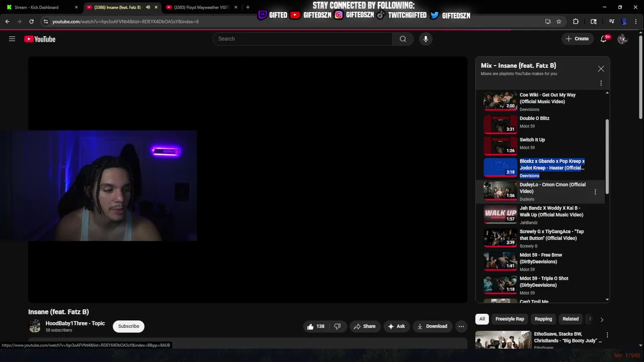The height and width of the screenshot is (362, 644).
Task: Close the Mix playlist panel
Action: pos(601,69)
